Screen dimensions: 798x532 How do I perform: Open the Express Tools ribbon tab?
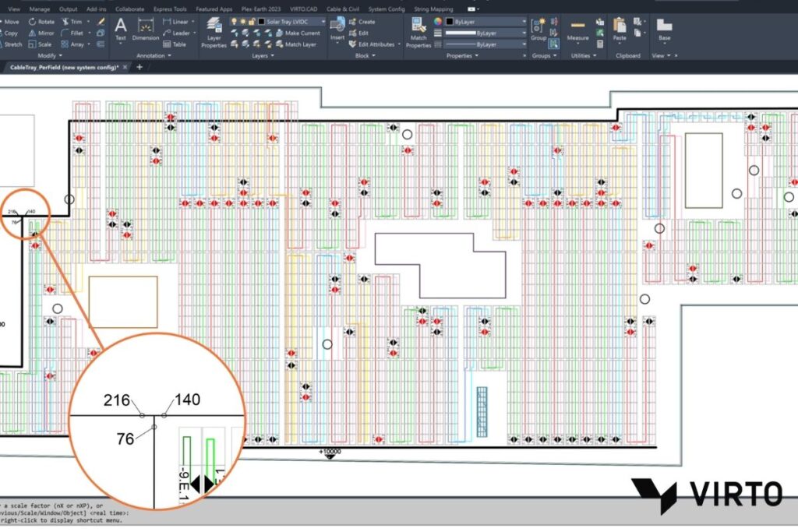170,9
